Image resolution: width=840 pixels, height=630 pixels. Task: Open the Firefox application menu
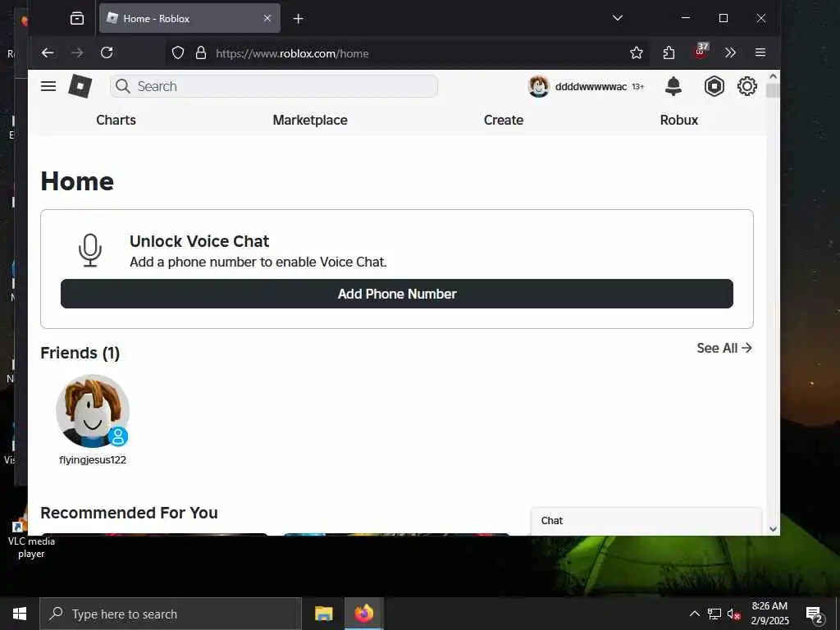tap(760, 52)
